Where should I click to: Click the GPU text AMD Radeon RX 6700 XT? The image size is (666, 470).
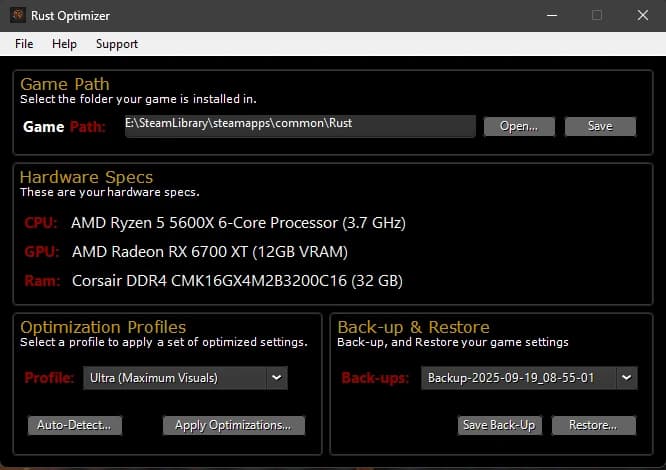coord(210,252)
